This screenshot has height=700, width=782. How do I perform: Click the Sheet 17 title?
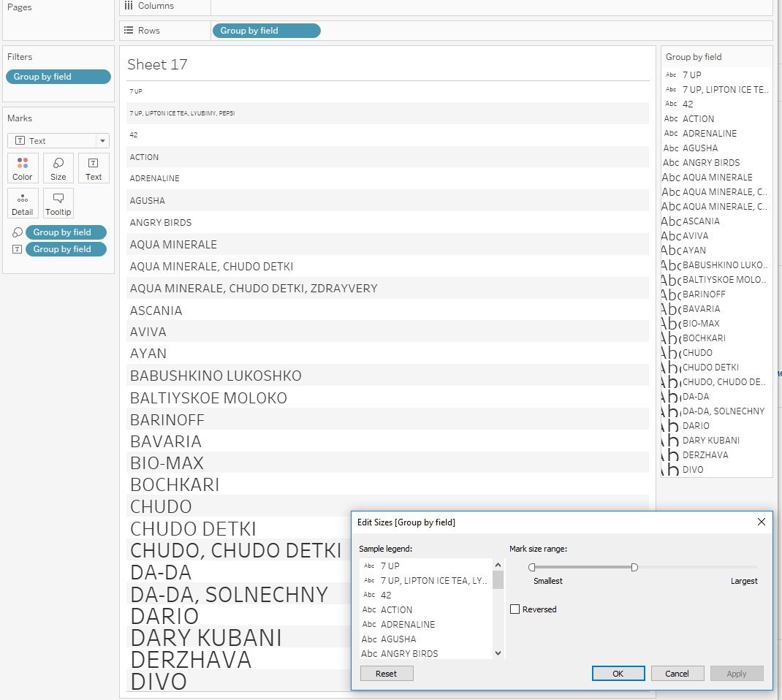tap(157, 64)
